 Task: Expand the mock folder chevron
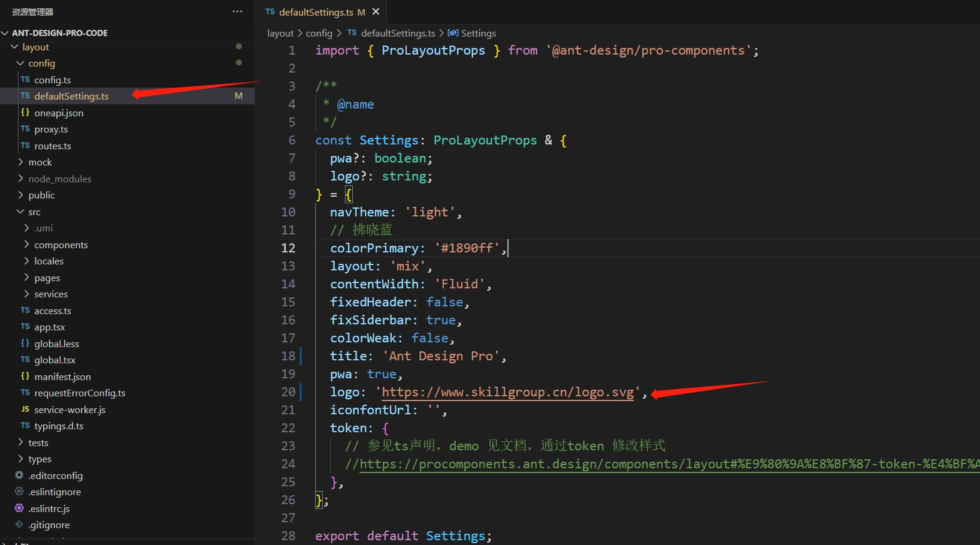coord(20,162)
